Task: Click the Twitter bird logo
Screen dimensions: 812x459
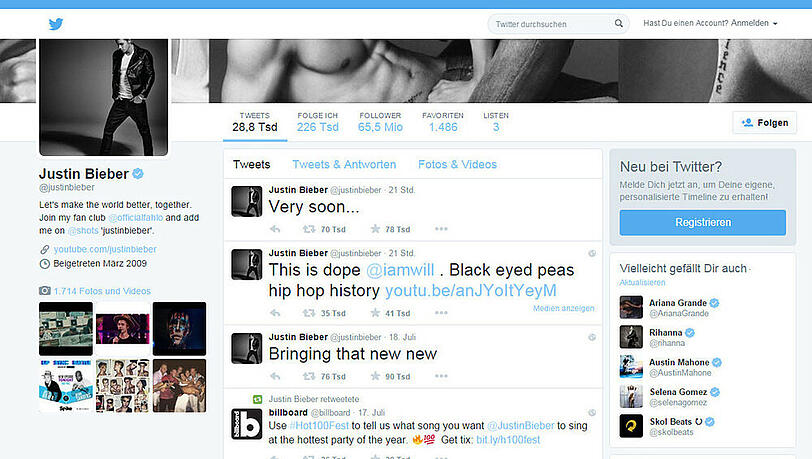Action: 56,24
